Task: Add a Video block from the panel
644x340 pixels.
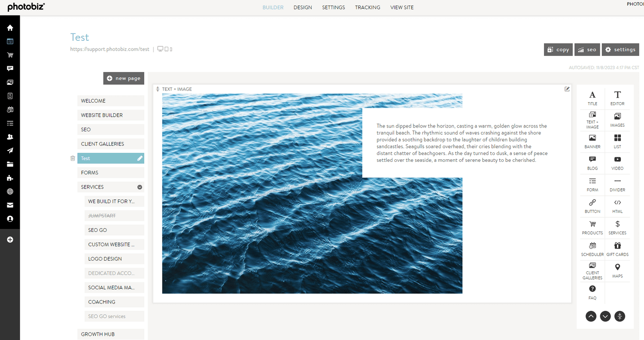Action: [617, 162]
